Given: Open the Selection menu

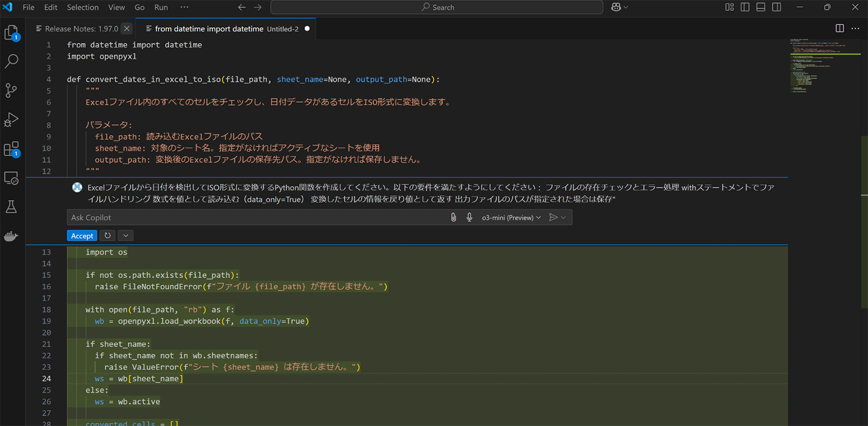Looking at the screenshot, I should pos(83,8).
